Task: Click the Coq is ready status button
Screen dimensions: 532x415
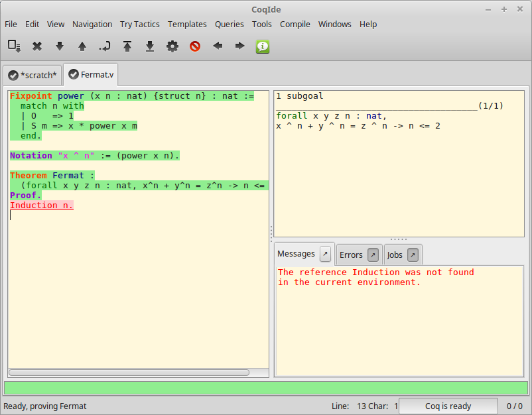Action: tap(448, 406)
